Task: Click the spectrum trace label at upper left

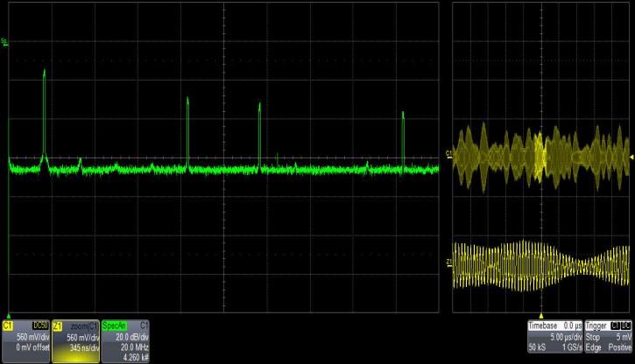Action: 5,41
